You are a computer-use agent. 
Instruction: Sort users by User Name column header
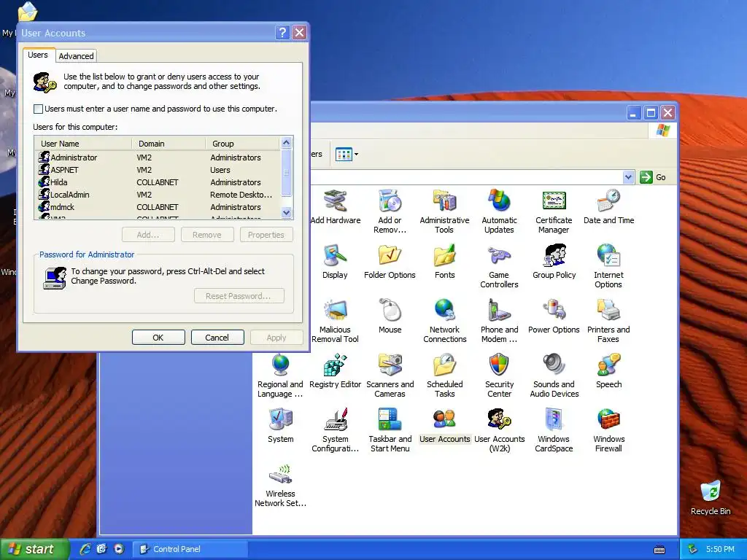(83, 144)
